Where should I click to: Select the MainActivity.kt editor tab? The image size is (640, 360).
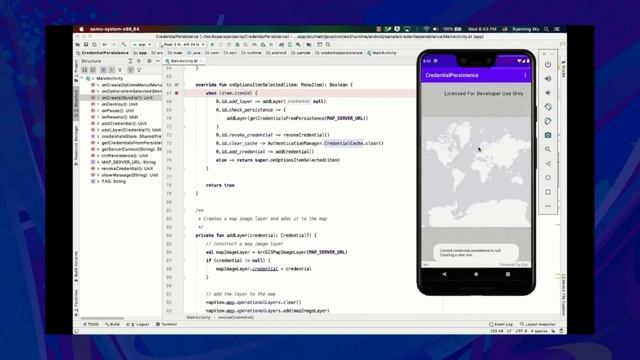click(184, 61)
